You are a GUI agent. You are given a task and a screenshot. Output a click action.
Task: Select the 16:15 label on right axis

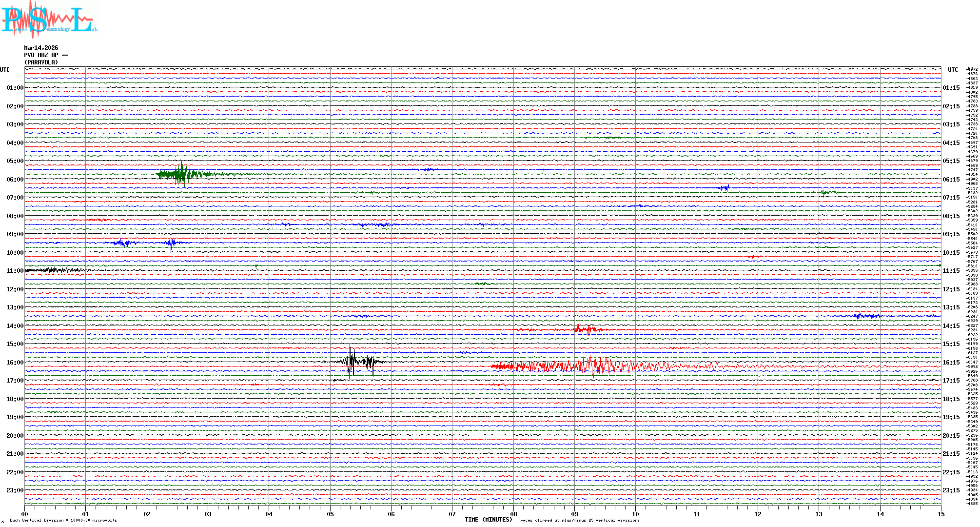tap(951, 363)
